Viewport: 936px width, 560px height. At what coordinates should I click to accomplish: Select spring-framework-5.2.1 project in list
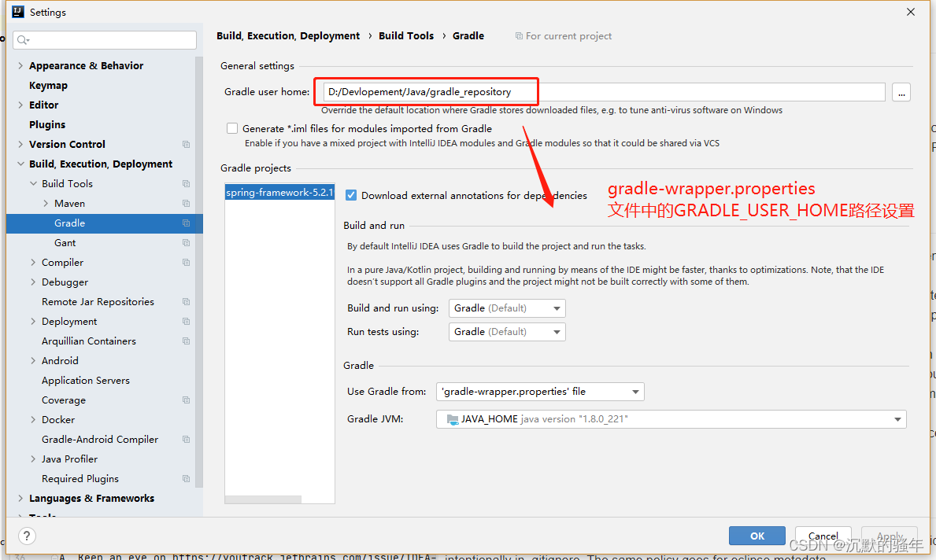point(279,193)
